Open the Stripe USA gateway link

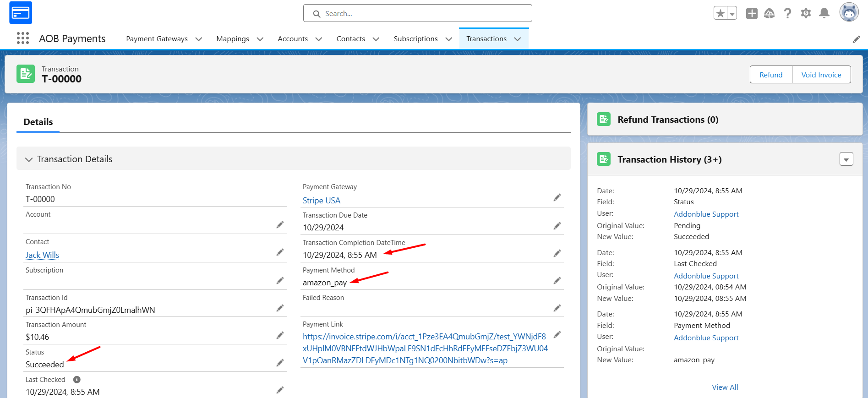click(x=322, y=201)
